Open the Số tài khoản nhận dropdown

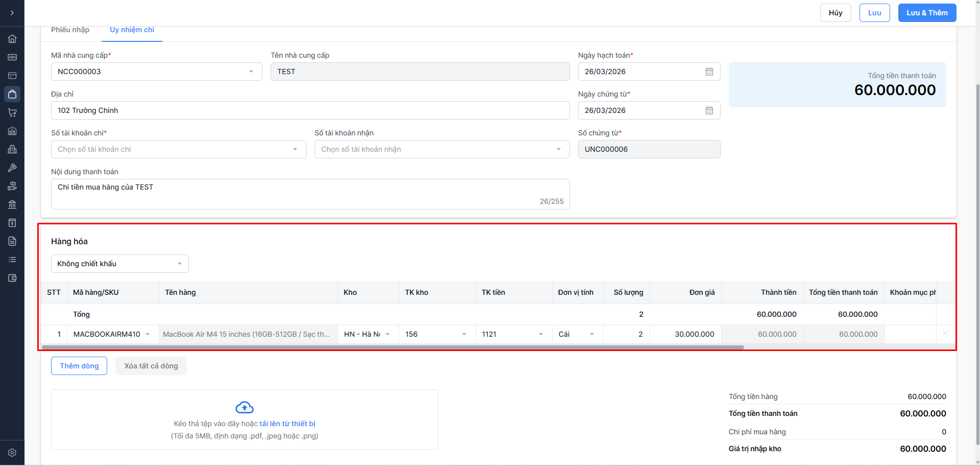[x=442, y=149]
